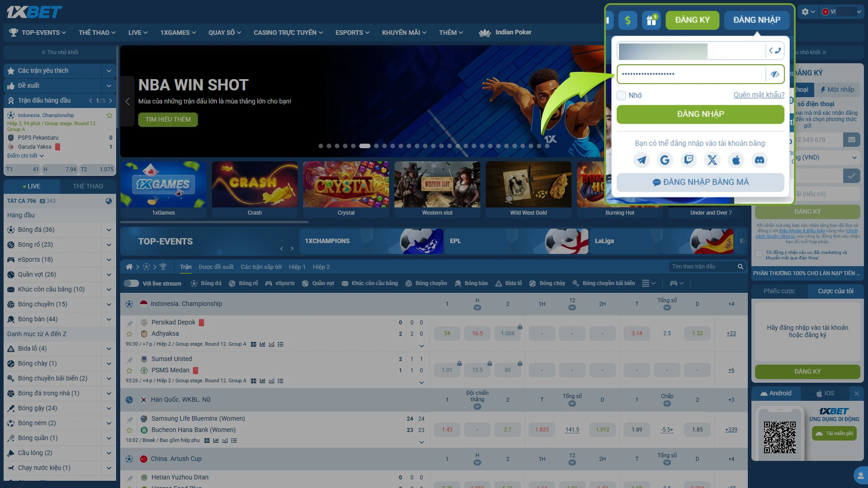Open the language VI dropdown
The height and width of the screenshot is (488, 868).
840,12
